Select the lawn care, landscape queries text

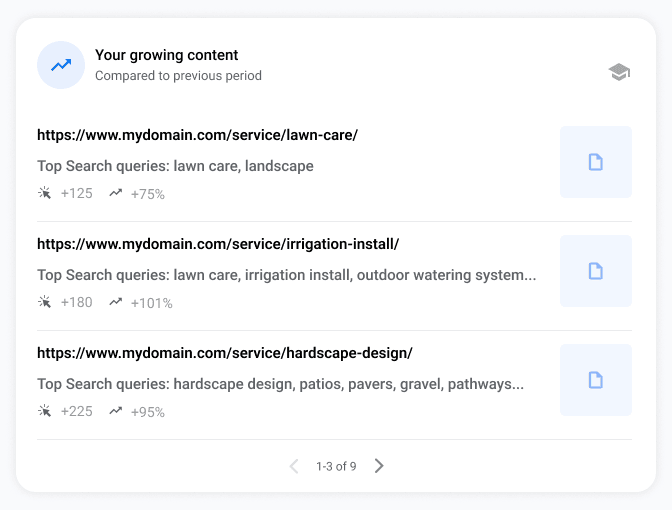coord(243,166)
